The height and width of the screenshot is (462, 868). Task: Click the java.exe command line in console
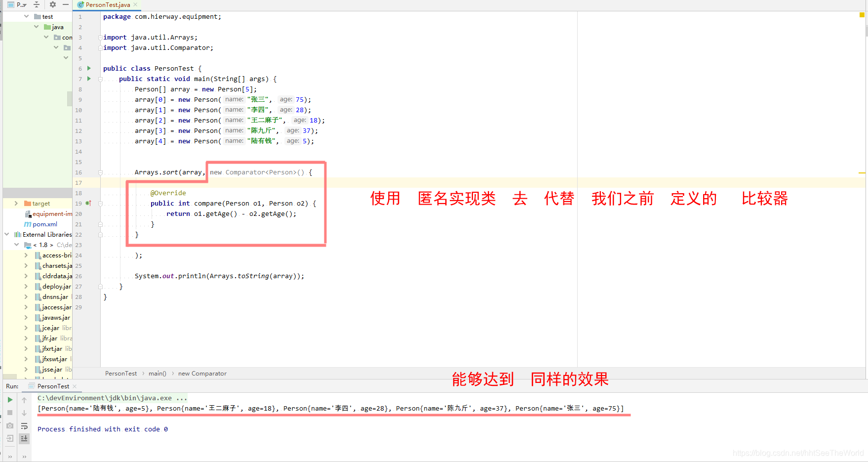pos(112,398)
